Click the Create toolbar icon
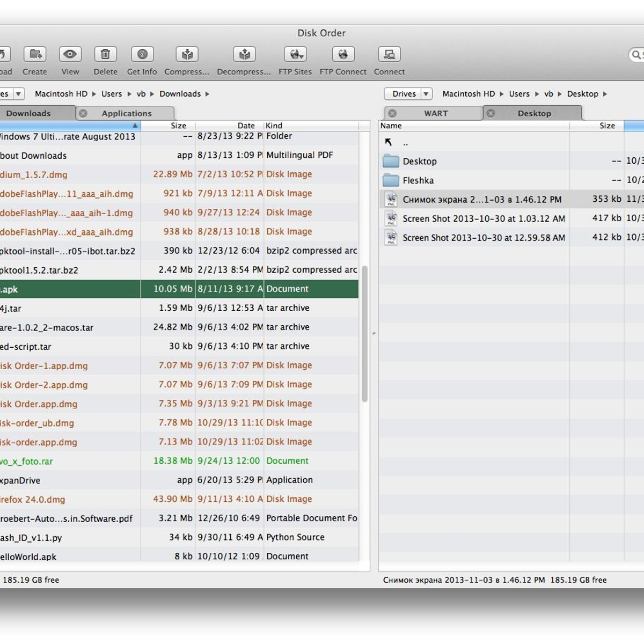The image size is (644, 644). click(34, 54)
